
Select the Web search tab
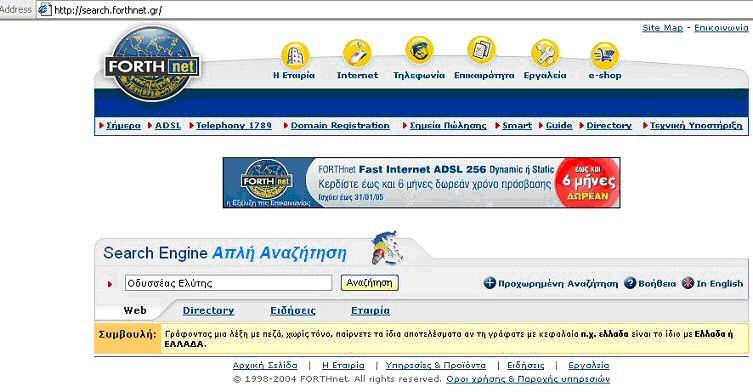(135, 310)
